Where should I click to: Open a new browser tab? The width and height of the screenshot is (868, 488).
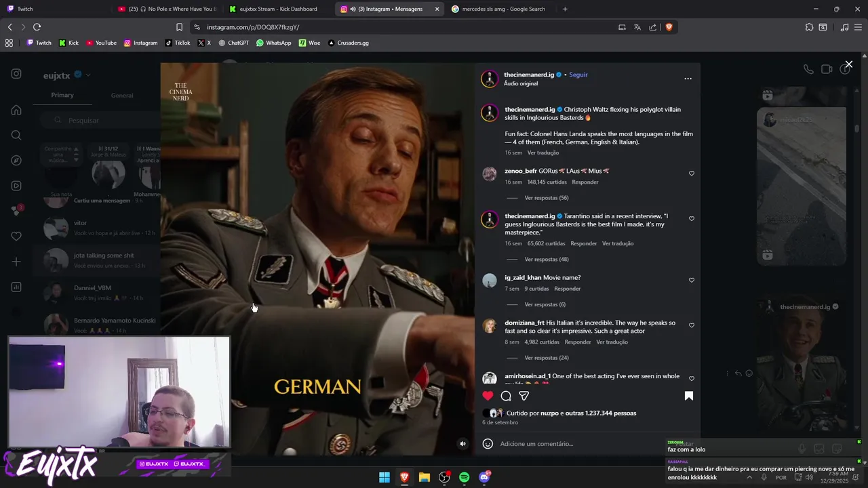click(565, 9)
